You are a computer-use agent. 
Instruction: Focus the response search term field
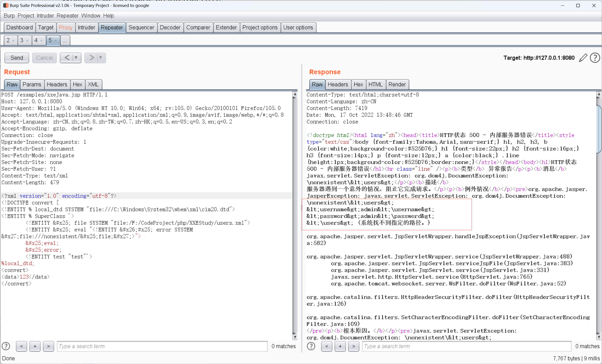click(x=467, y=346)
